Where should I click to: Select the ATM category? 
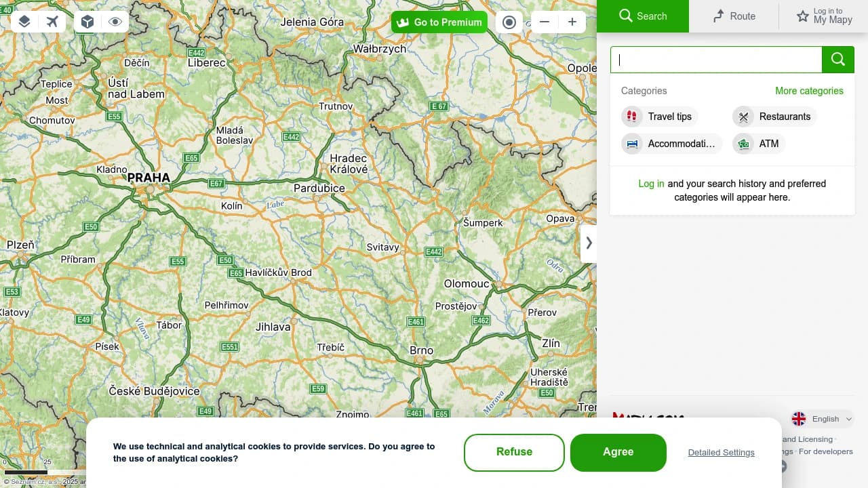(x=759, y=144)
